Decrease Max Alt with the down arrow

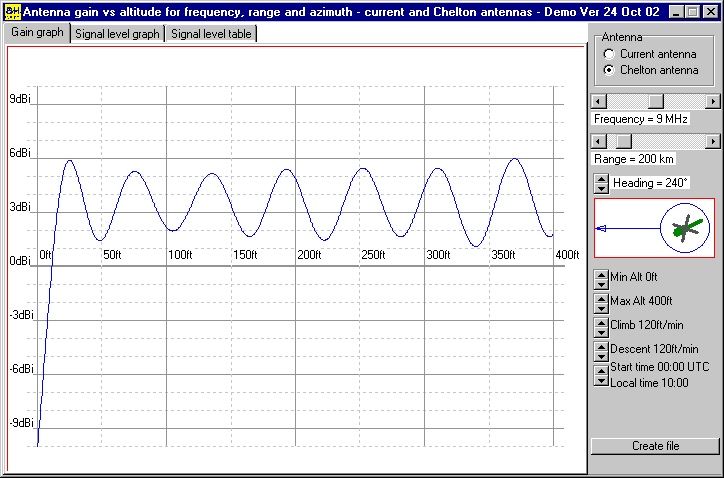(601, 309)
